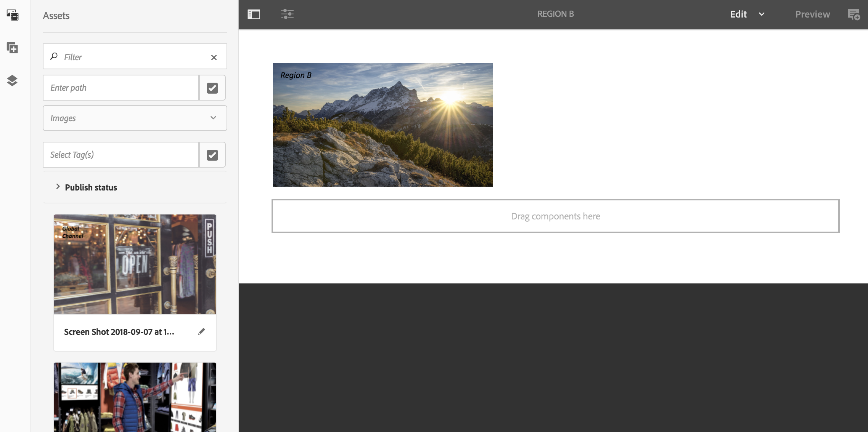Click the Drag components here drop zone

point(555,216)
